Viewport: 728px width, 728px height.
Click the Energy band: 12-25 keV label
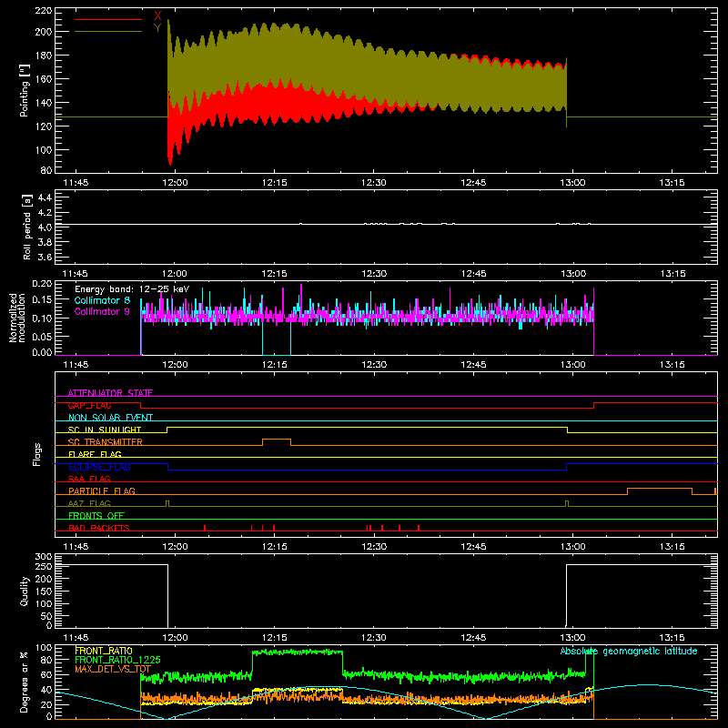[x=132, y=289]
